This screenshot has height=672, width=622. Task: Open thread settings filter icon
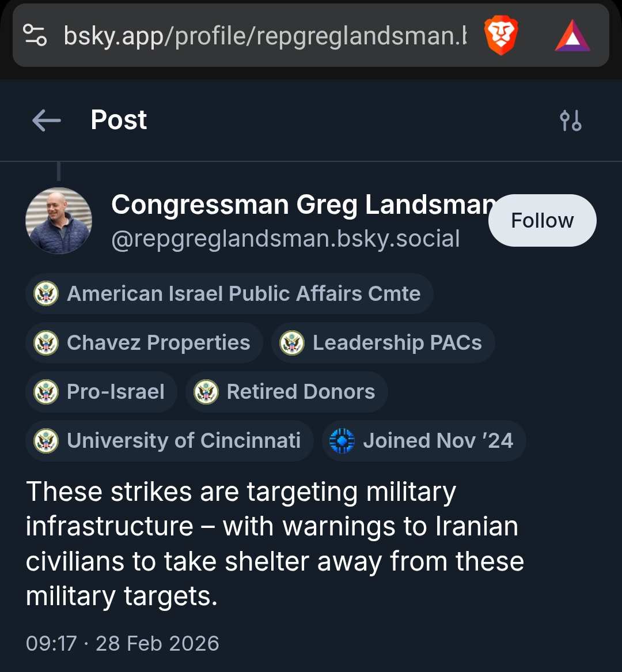pos(570,120)
